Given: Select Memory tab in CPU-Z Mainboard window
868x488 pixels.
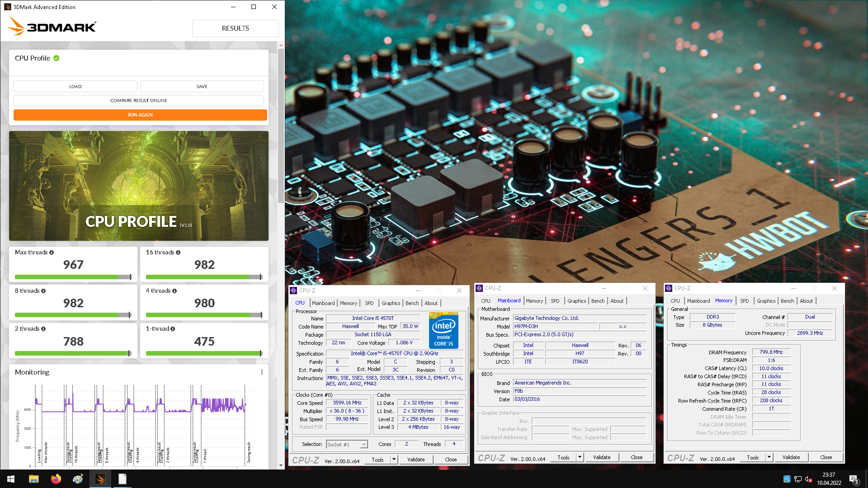Looking at the screenshot, I should 534,301.
